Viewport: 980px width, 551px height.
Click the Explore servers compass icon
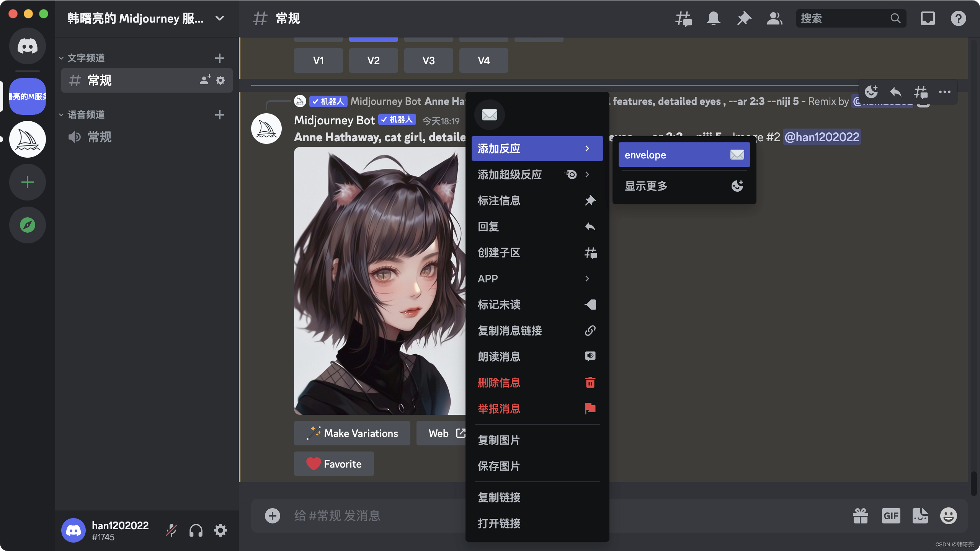(x=28, y=225)
